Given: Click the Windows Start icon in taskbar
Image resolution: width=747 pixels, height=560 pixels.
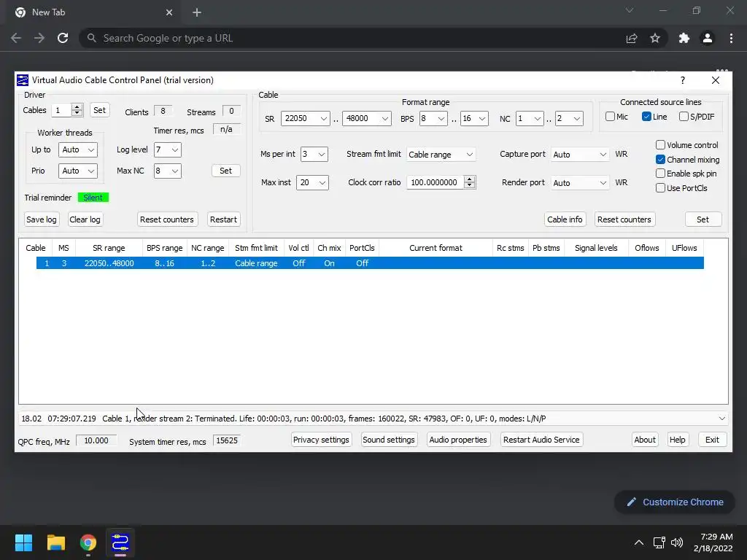Looking at the screenshot, I should pos(23,542).
